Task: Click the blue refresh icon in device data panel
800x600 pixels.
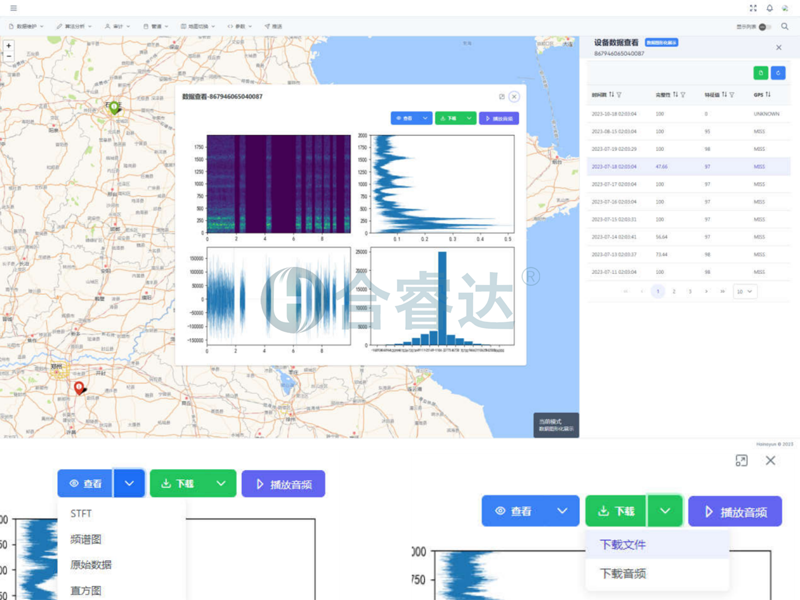Action: [x=778, y=73]
